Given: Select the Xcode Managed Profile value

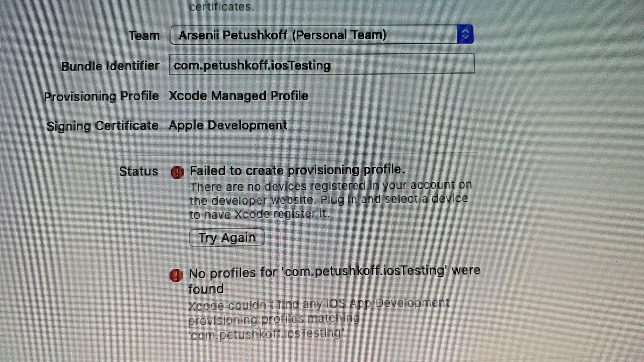Looking at the screenshot, I should pyautogui.click(x=238, y=96).
